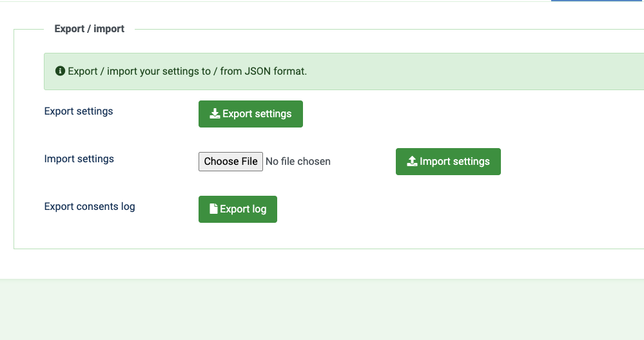This screenshot has width=644, height=340.
Task: Open the file picker with Choose File
Action: click(x=231, y=162)
